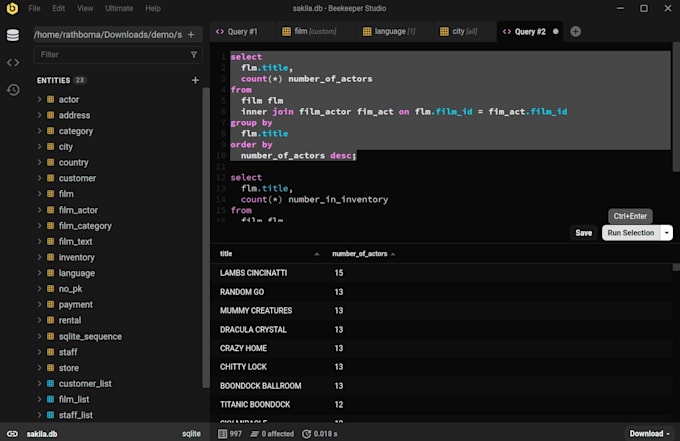Click the 15 value in the LAMBS CINCINNATTI row
Image resolution: width=680 pixels, height=441 pixels.
pos(339,273)
